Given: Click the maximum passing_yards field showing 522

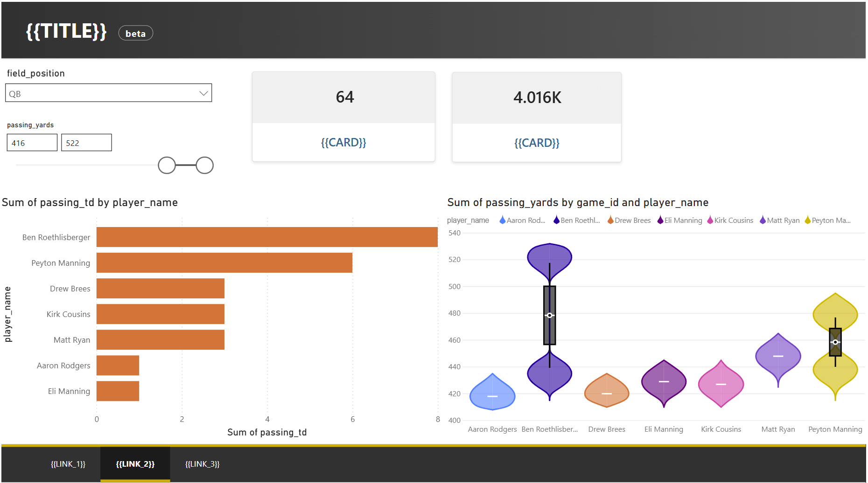Looking at the screenshot, I should click(x=86, y=143).
